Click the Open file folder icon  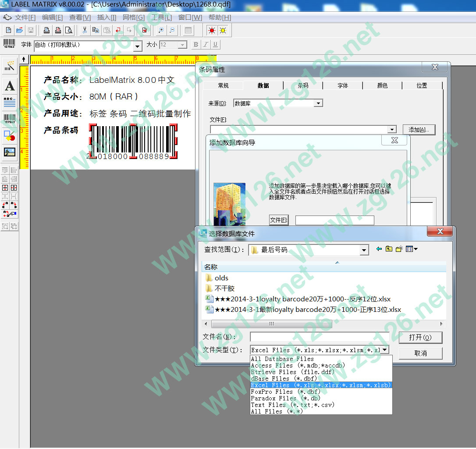click(x=19, y=30)
